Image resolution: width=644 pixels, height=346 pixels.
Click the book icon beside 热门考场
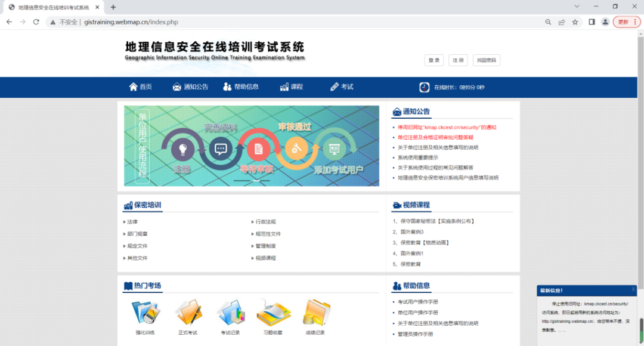[127, 285]
